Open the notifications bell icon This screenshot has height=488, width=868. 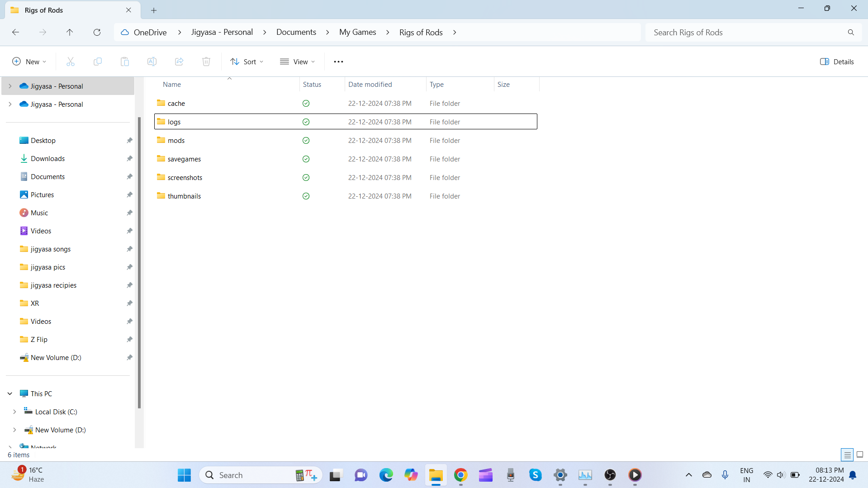point(853,475)
